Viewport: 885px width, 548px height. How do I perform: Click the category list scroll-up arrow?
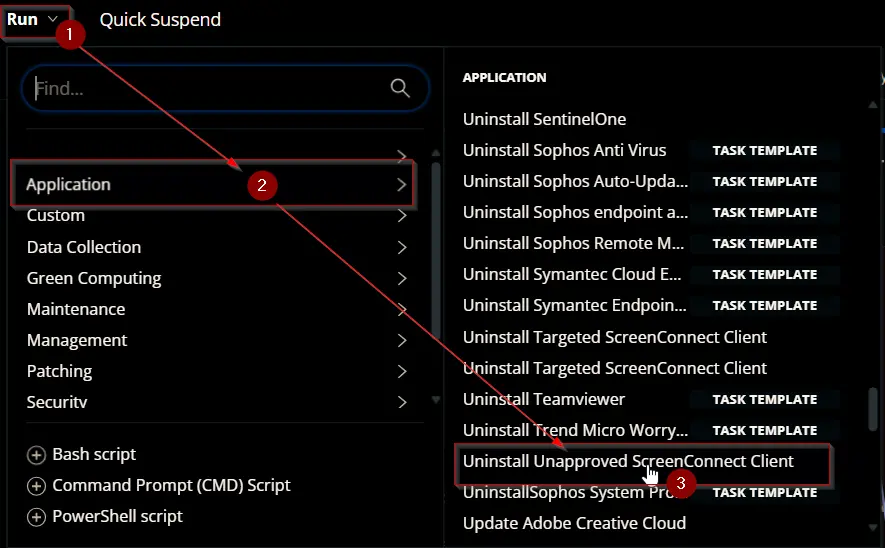436,153
